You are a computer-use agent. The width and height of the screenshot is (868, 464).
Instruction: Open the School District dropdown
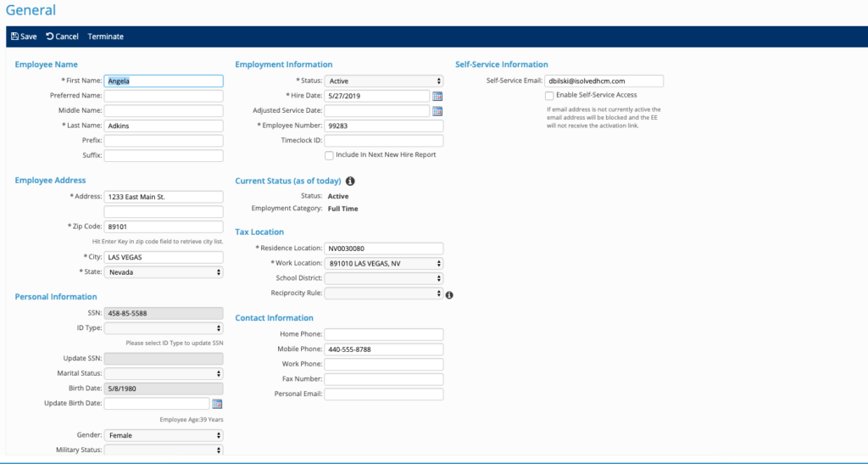[x=384, y=278]
